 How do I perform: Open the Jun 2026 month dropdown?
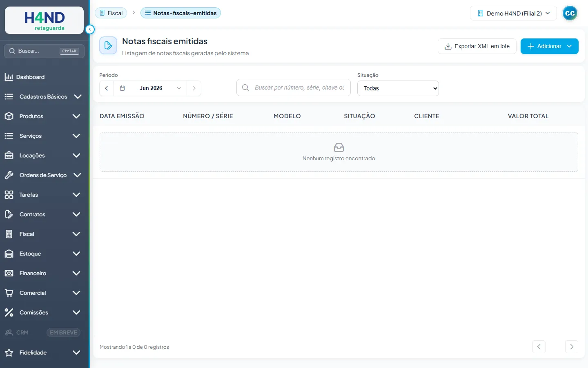click(x=150, y=88)
